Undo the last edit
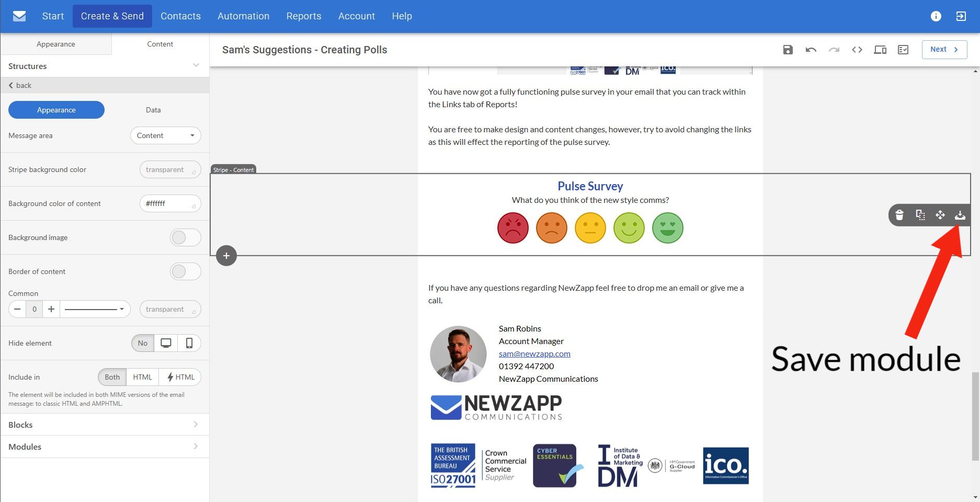980x502 pixels. (x=811, y=50)
